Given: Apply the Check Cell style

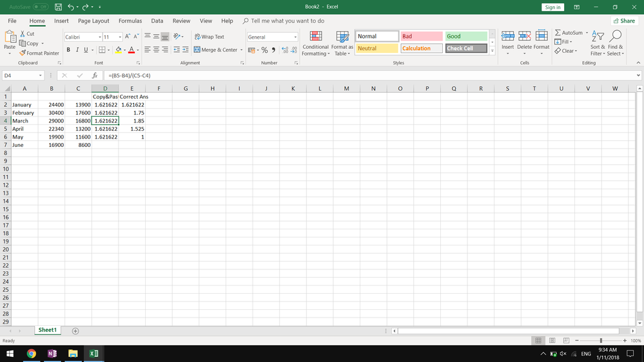Looking at the screenshot, I should (x=466, y=48).
